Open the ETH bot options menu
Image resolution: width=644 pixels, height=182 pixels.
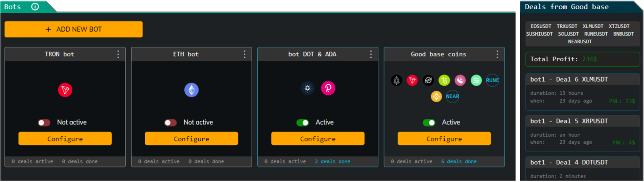[245, 54]
